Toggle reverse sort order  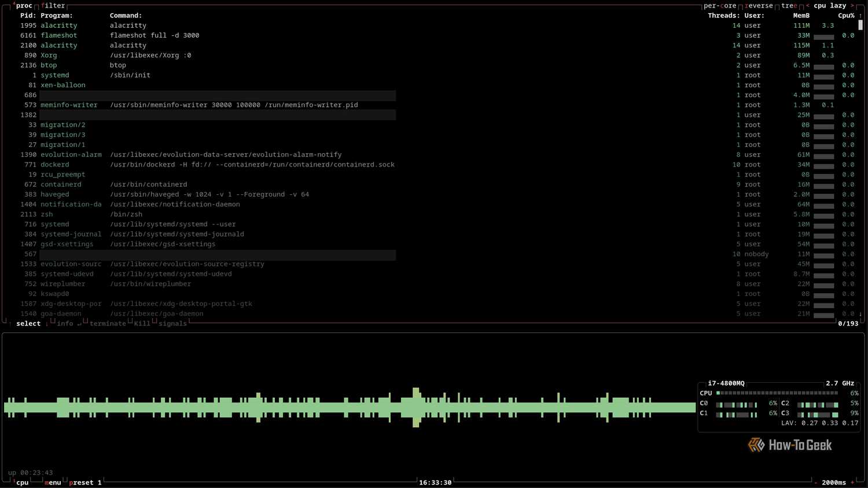coord(759,6)
